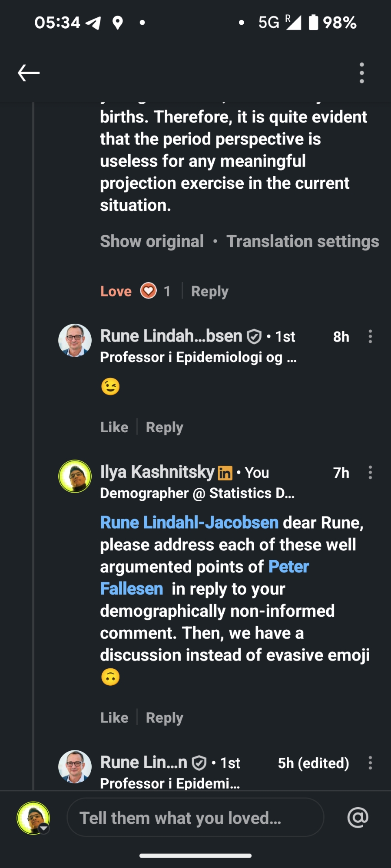Focus the 'Tell them what you loved' field
The height and width of the screenshot is (868, 391).
[x=195, y=818]
